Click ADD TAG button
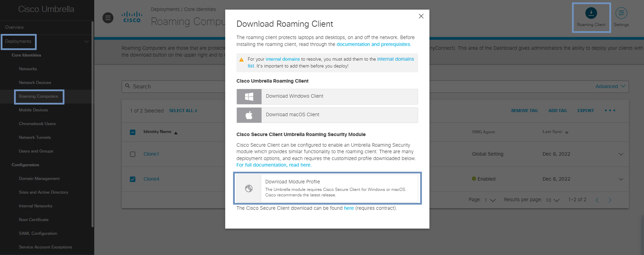644x255 pixels. pyautogui.click(x=557, y=111)
